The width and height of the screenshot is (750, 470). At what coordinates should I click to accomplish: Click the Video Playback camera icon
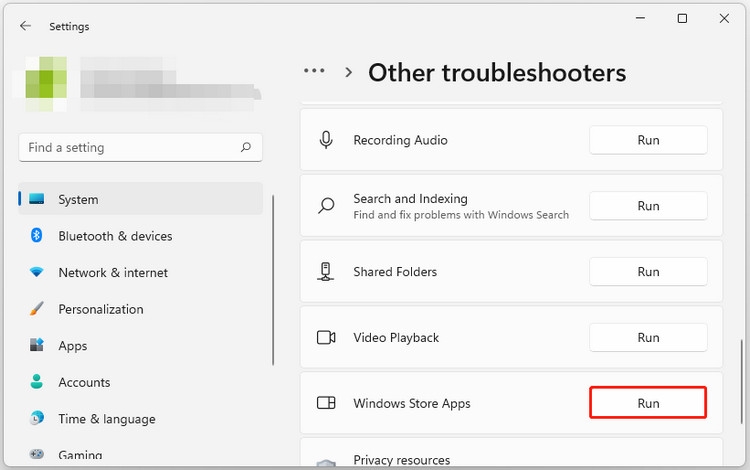click(326, 338)
